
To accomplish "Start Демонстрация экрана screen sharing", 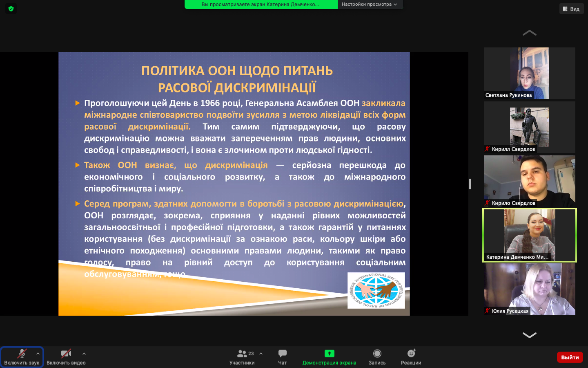I will (329, 357).
